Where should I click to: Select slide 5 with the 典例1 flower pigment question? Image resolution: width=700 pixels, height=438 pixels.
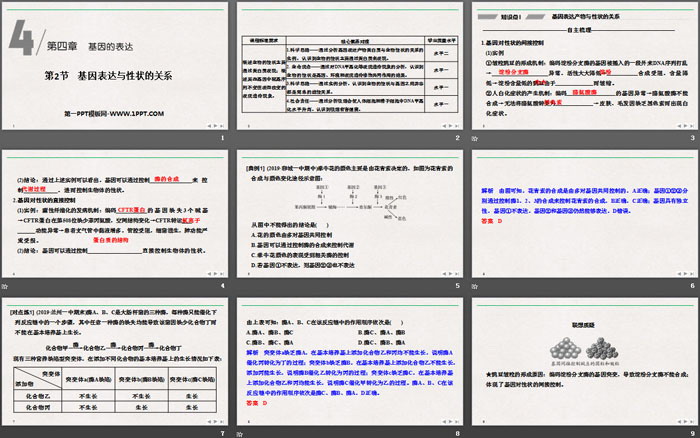click(x=350, y=213)
